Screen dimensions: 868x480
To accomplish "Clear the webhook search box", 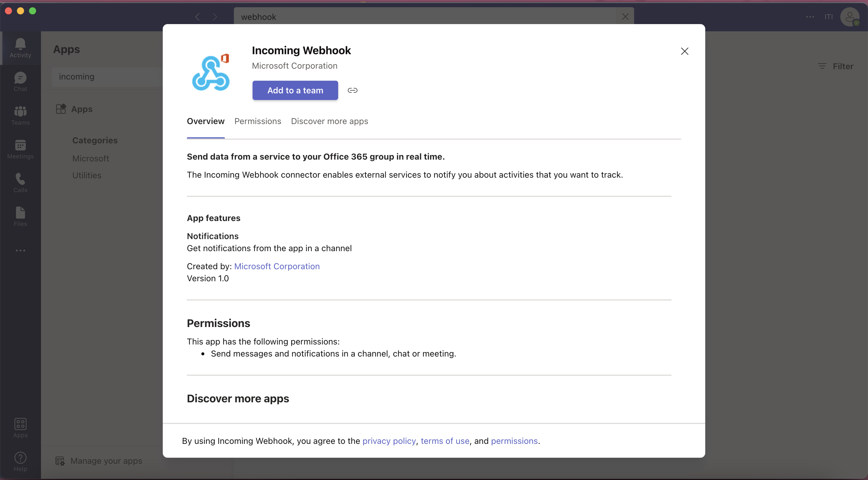I will [625, 17].
